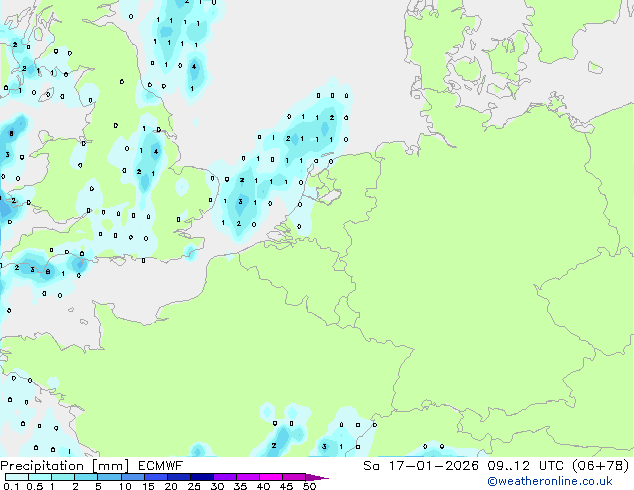Click the 'Precipitation [mm]' title label

point(65,466)
